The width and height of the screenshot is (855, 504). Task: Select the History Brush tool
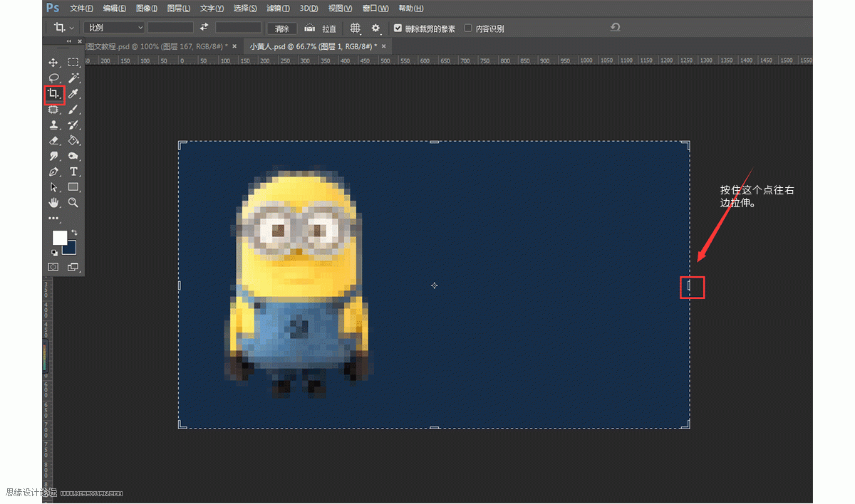coord(73,125)
